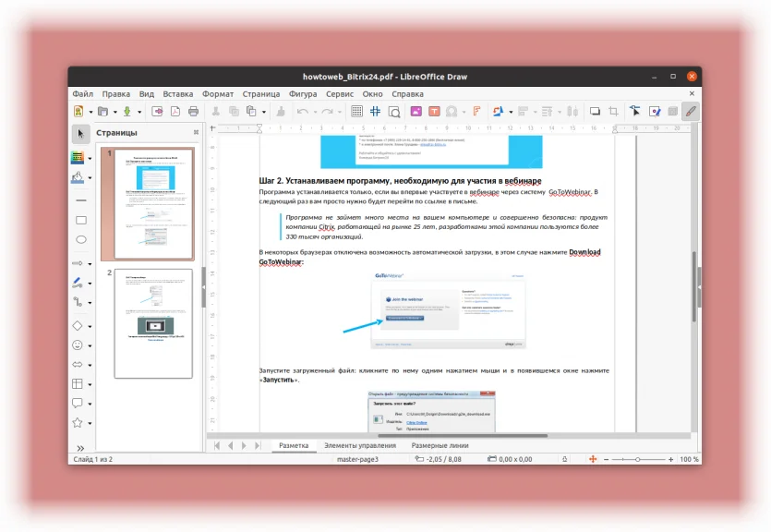
Task: Open the Stars and banners dropdown arrow
Action: tap(90, 423)
